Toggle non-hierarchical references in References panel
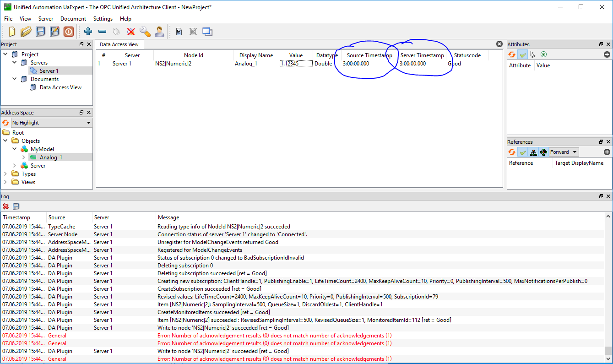613x364 pixels. 543,152
